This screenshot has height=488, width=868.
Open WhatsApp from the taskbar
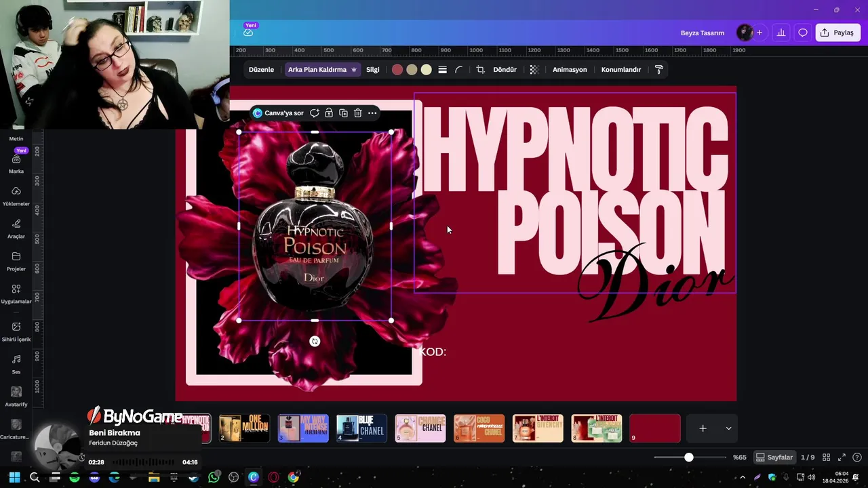click(214, 478)
